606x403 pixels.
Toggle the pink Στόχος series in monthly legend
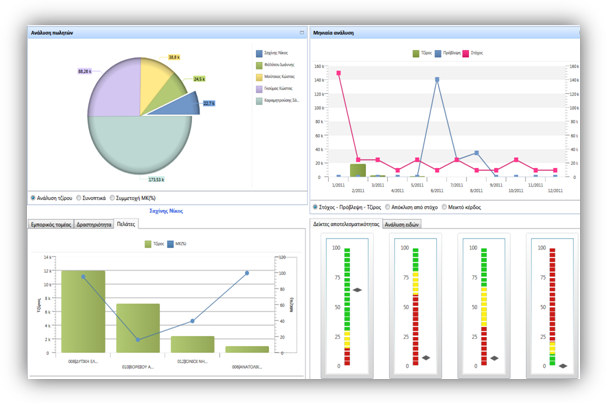(x=472, y=53)
